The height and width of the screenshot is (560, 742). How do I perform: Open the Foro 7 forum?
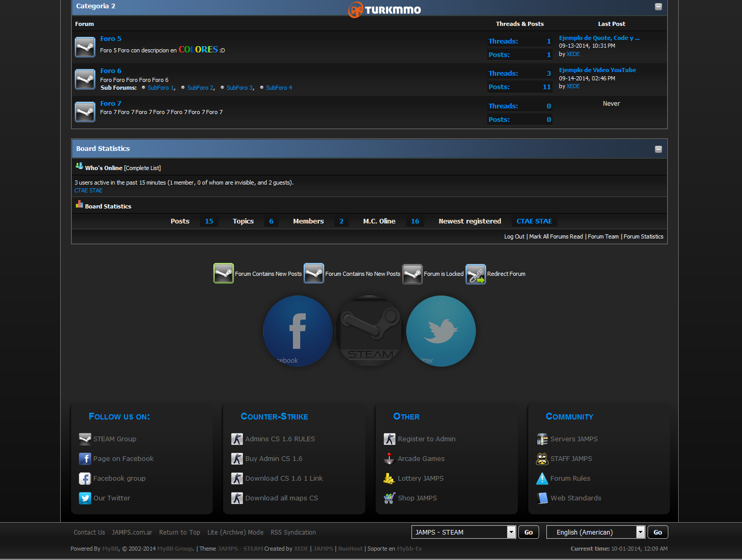(x=111, y=104)
